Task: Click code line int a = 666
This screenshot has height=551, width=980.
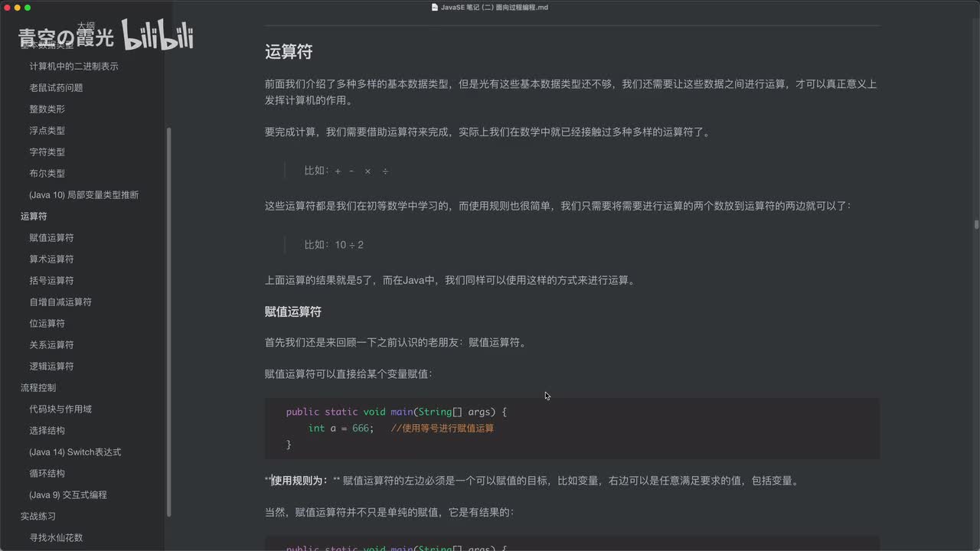Action: tap(341, 429)
